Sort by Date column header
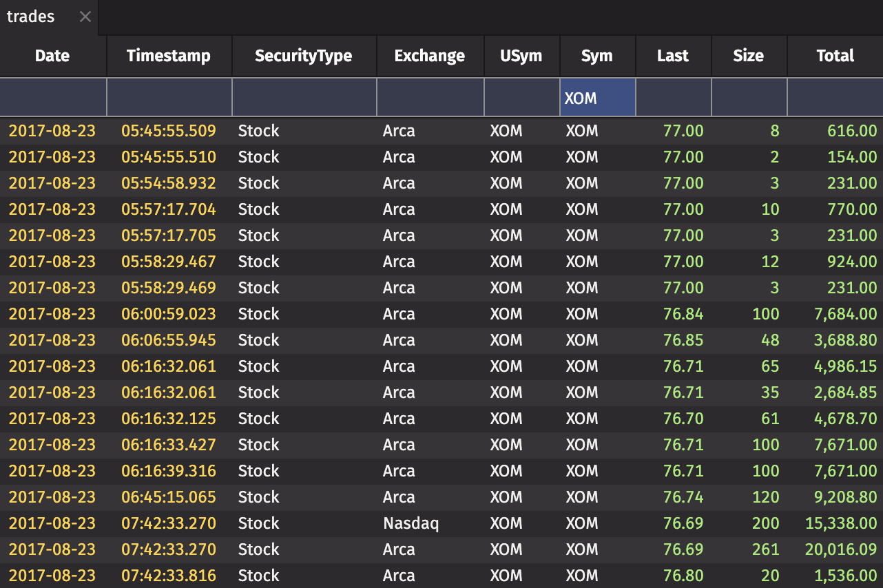 pyautogui.click(x=52, y=56)
